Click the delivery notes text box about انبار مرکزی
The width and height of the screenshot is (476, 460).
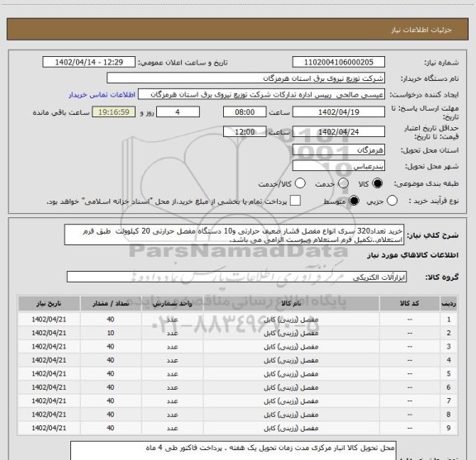(233, 451)
